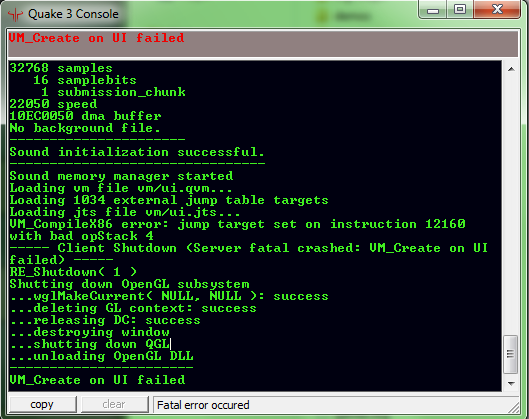Click the red 'VM_Create on UI failed' banner
Image resolution: width=529 pixels, height=419 pixels.
tap(263, 43)
